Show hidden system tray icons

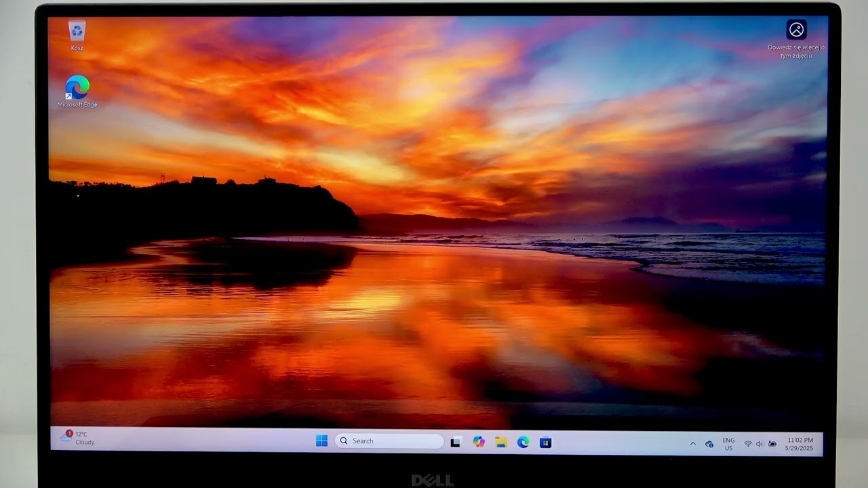[692, 444]
